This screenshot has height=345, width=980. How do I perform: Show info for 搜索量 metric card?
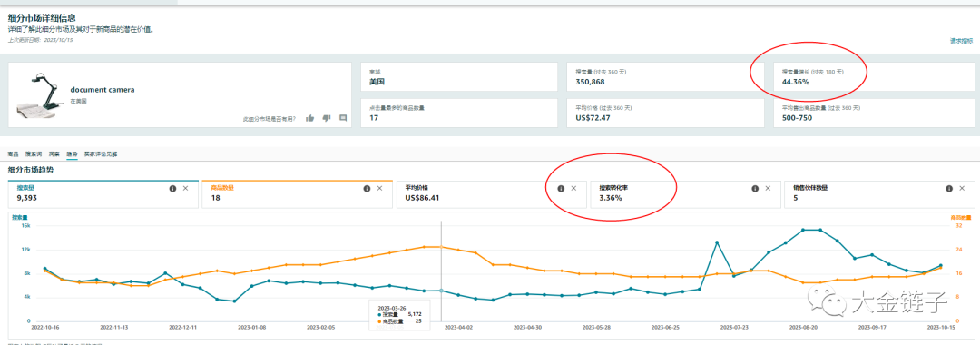172,188
